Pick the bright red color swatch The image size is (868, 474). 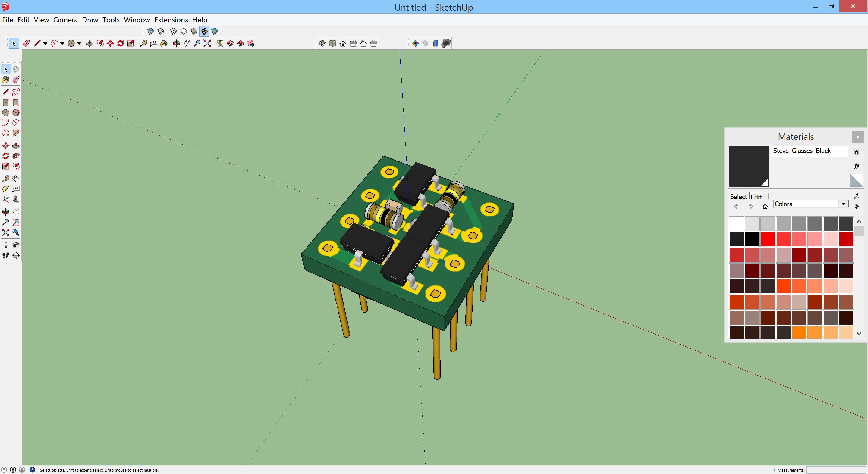coord(768,240)
